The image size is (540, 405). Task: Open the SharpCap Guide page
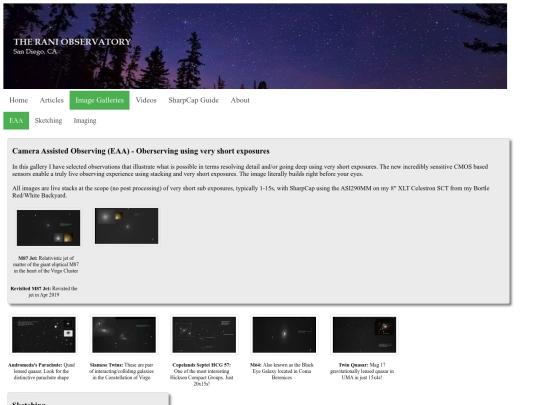click(x=194, y=100)
